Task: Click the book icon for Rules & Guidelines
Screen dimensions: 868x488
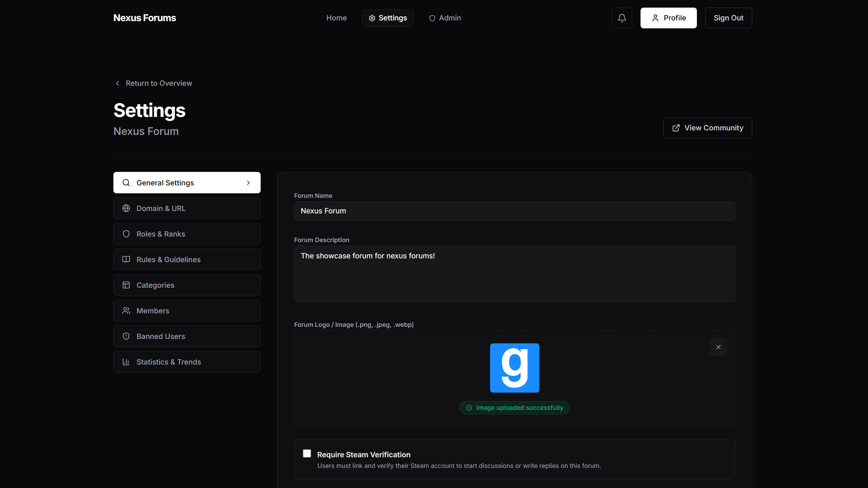Action: (126, 259)
